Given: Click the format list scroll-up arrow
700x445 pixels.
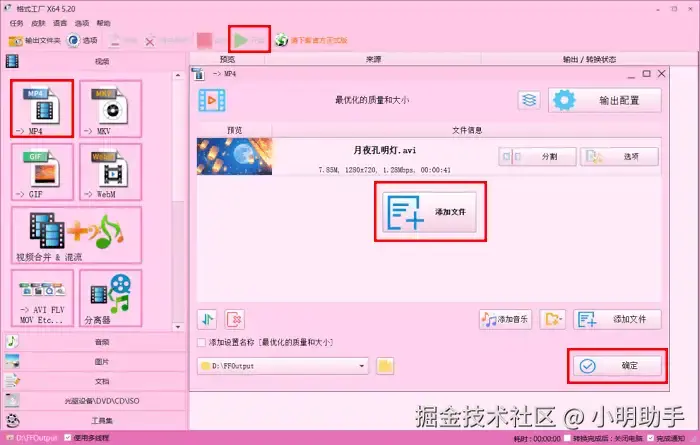Looking at the screenshot, I should point(178,75).
